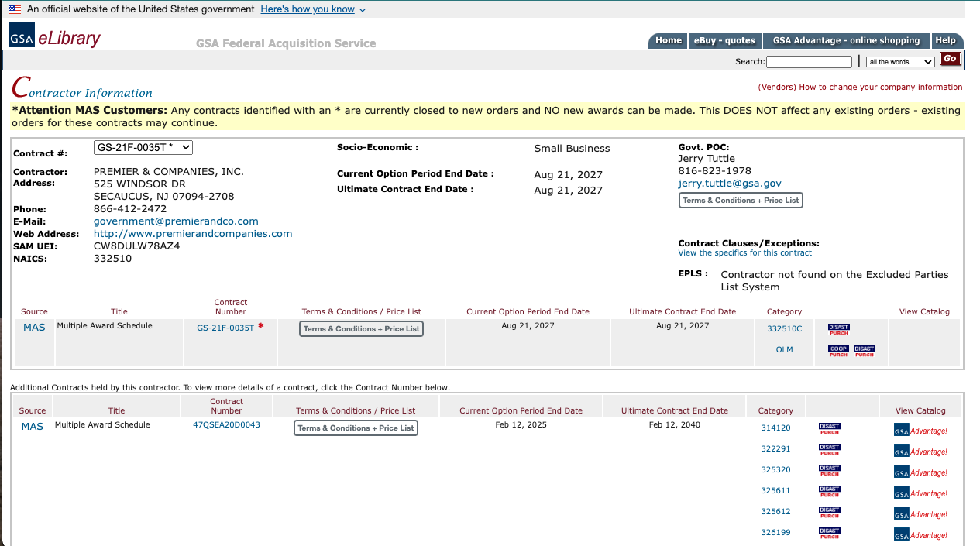Click the GSA eLibrary logo
Viewport: 980px width, 546px height.
point(55,37)
